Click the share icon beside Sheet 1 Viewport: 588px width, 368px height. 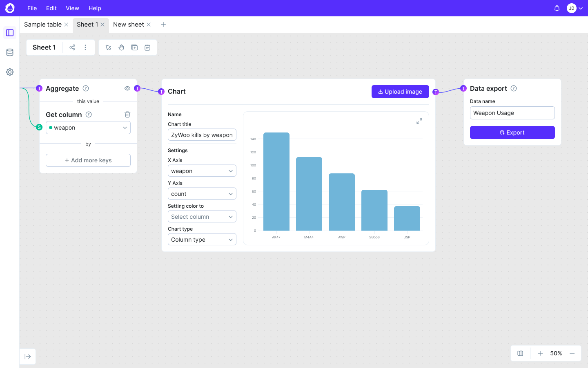pyautogui.click(x=72, y=47)
